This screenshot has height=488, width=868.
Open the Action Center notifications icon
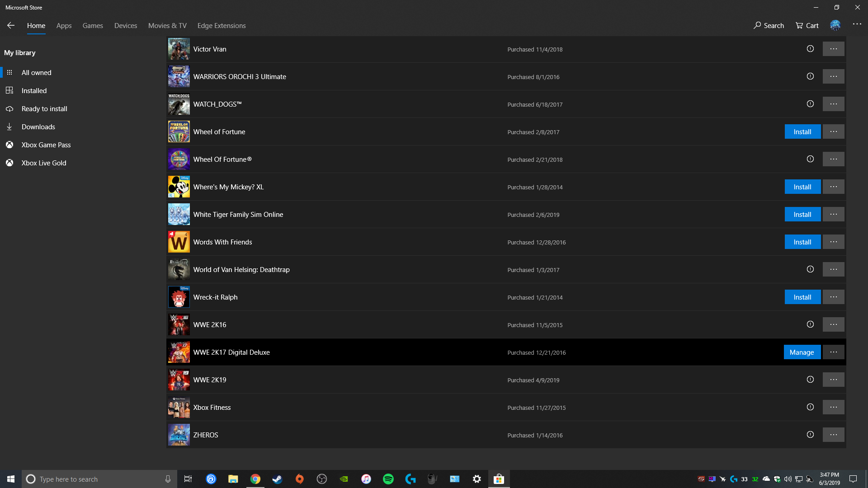coord(853,479)
